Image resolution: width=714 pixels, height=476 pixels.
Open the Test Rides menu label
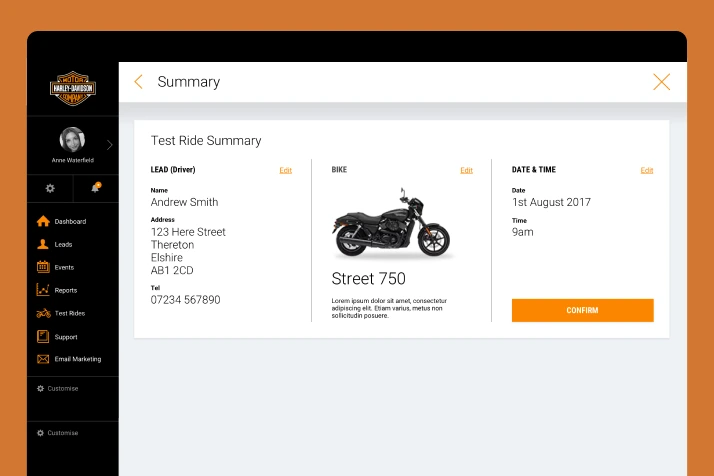(x=70, y=313)
